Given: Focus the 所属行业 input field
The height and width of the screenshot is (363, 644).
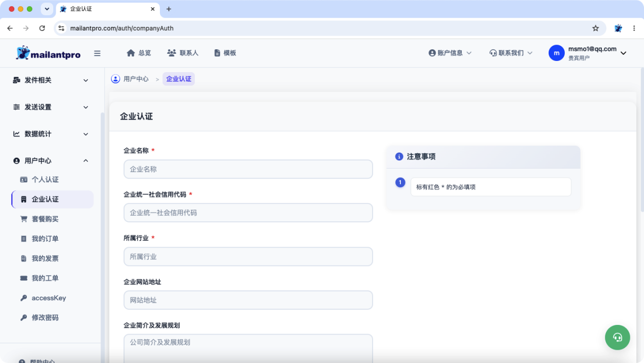Looking at the screenshot, I should pyautogui.click(x=248, y=256).
